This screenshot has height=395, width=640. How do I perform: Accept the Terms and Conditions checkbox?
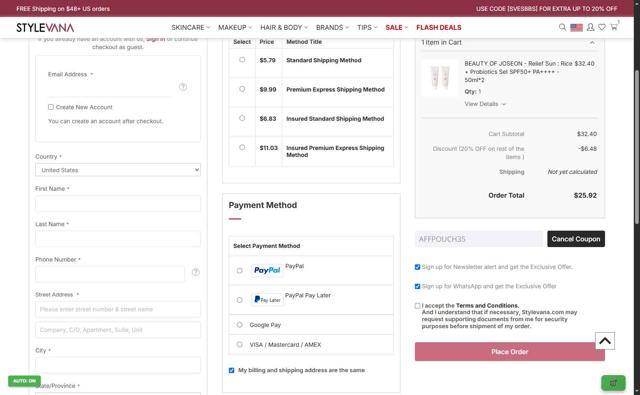417,306
